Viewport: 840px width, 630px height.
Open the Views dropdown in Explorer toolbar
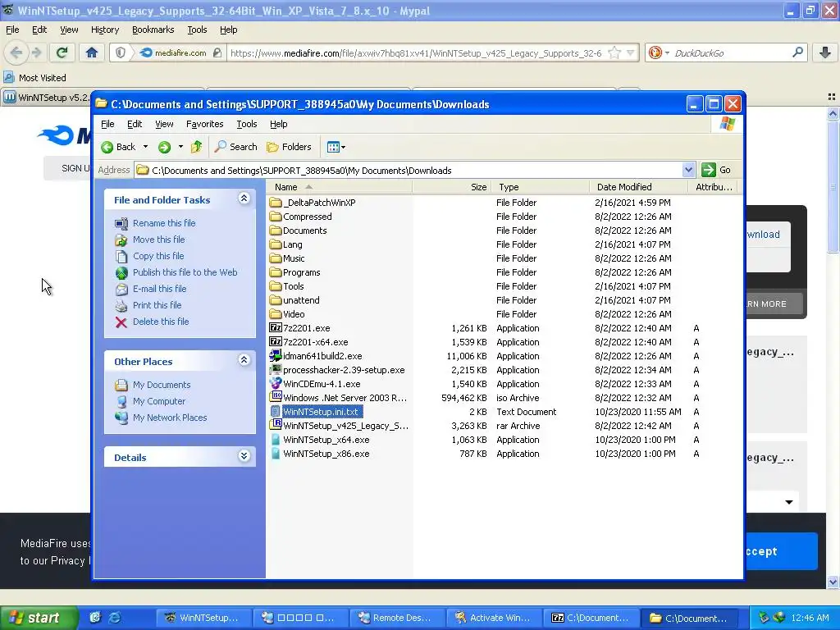[336, 147]
